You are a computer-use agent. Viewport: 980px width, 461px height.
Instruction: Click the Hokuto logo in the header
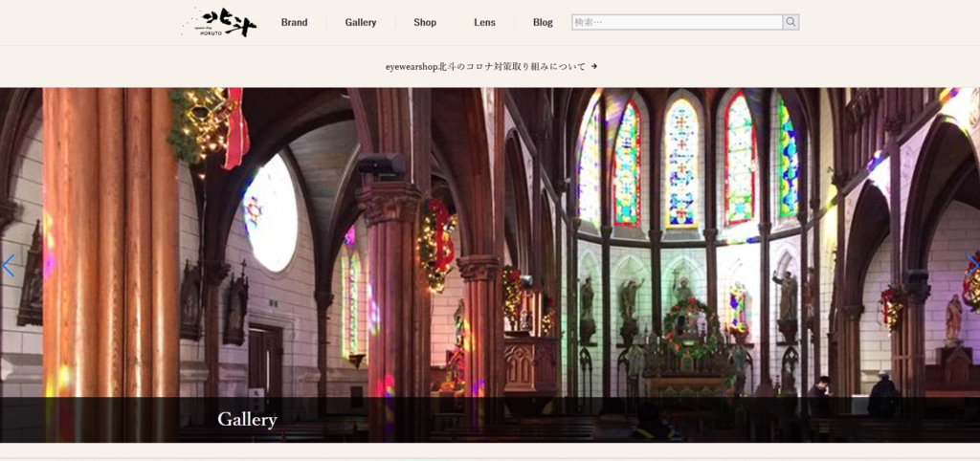(219, 23)
